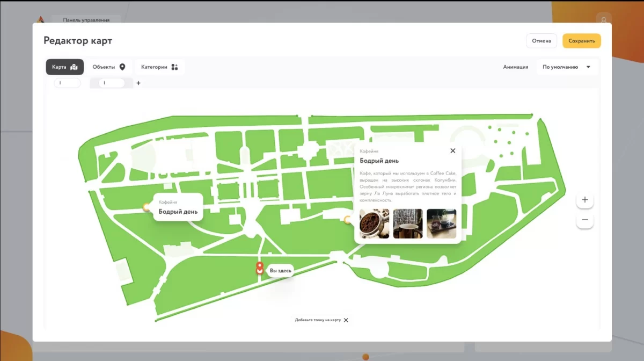
Task: Click the Отмена button
Action: pos(541,41)
